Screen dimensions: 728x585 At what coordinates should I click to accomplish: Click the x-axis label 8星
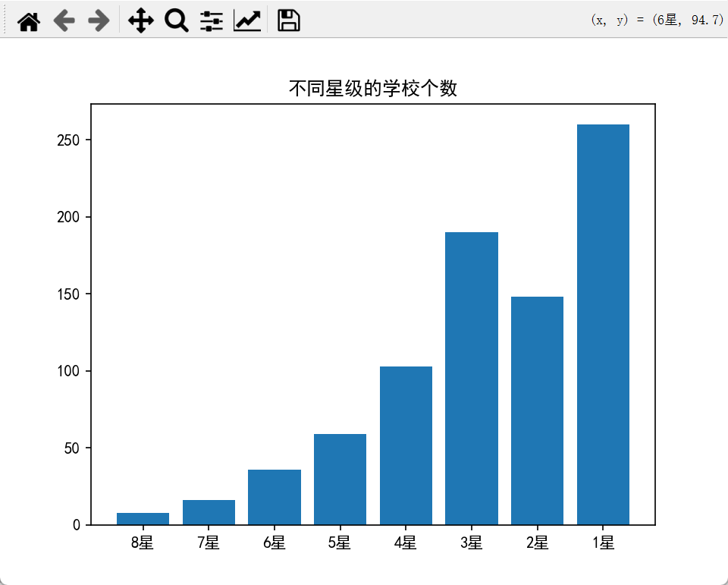(142, 543)
